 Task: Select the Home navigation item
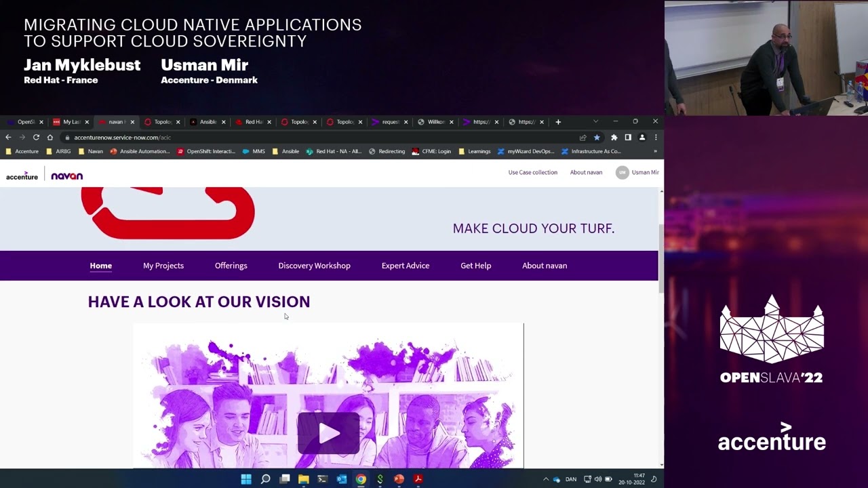[x=100, y=266]
